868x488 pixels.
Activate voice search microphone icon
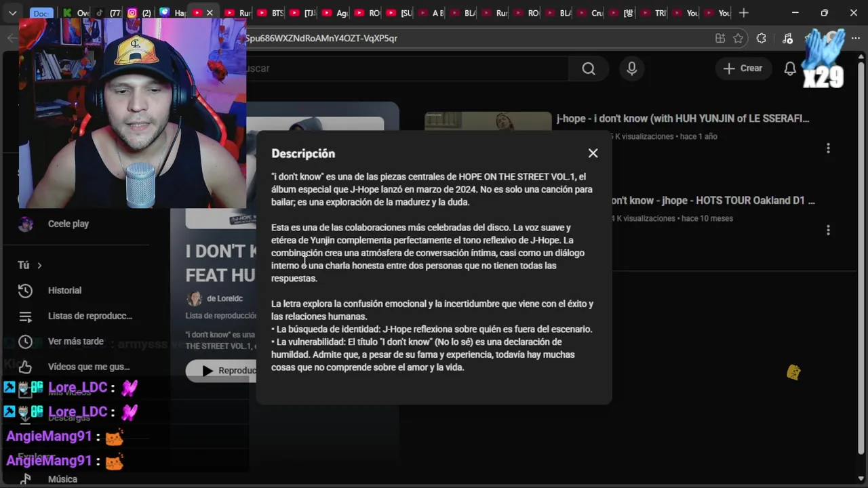[632, 68]
